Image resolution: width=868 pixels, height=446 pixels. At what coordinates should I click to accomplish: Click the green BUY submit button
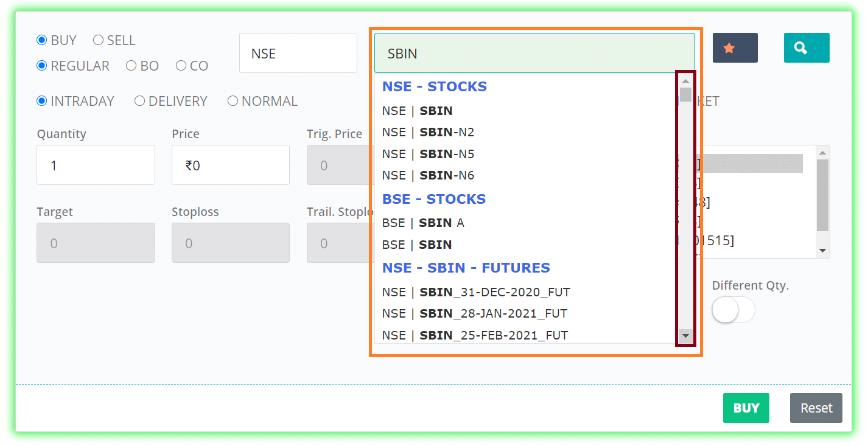point(746,408)
